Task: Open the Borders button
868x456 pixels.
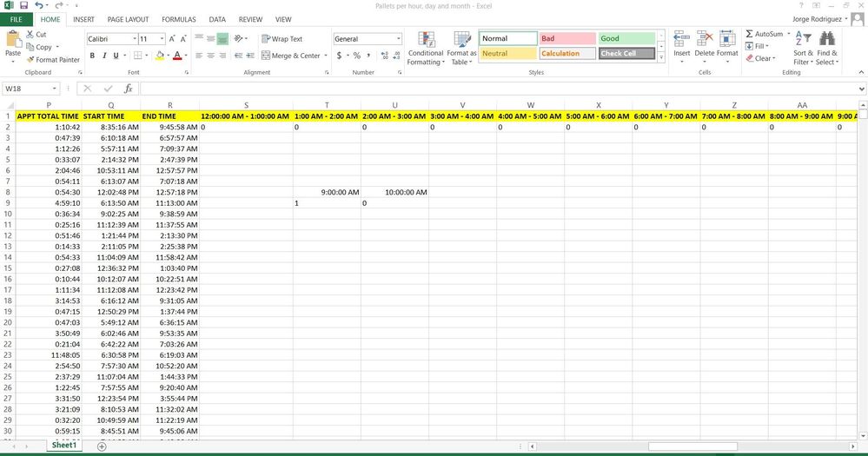Action: pos(138,56)
